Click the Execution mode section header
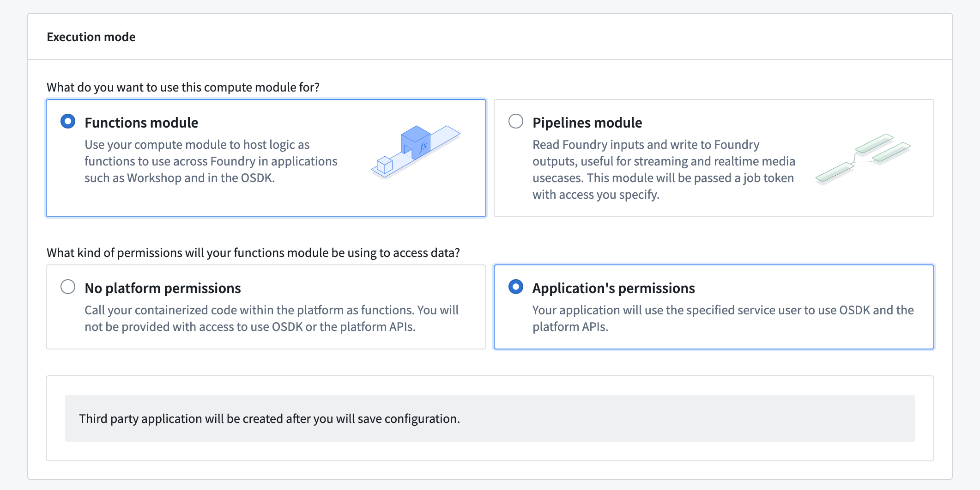 point(91,37)
